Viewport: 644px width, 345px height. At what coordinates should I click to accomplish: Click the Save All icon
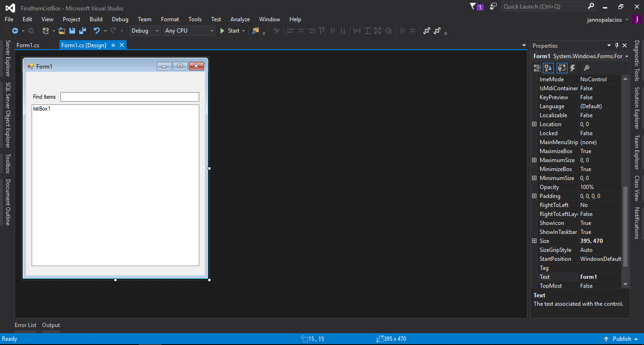(x=83, y=31)
